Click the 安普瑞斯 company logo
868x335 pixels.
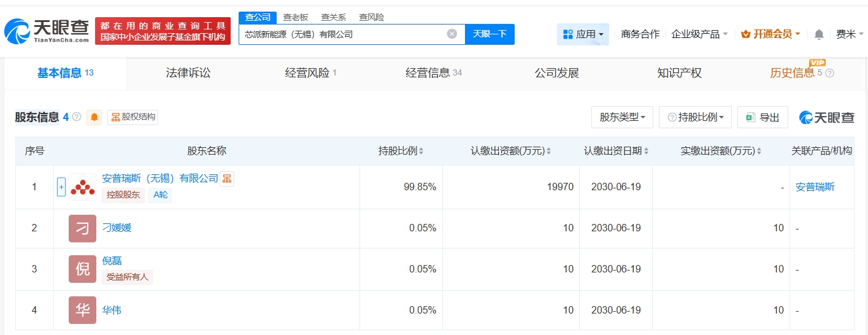click(x=82, y=187)
